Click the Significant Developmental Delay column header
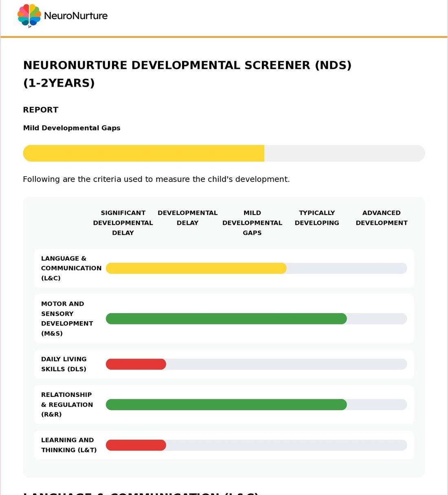The height and width of the screenshot is (495, 448). 123,223
